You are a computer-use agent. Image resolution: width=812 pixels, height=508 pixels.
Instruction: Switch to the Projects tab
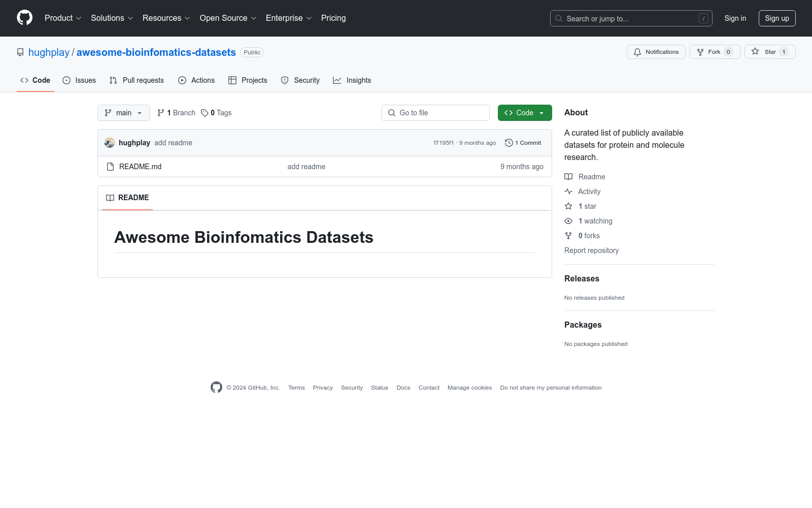pyautogui.click(x=248, y=80)
